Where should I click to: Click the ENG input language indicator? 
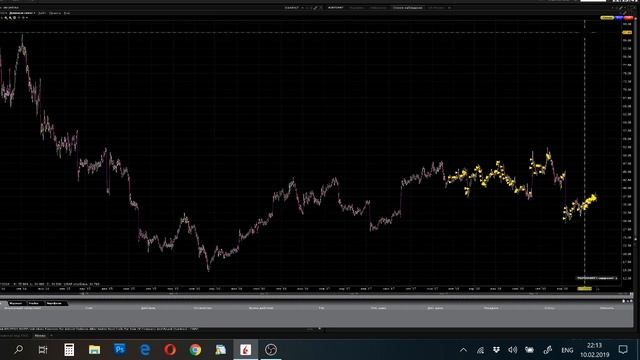pyautogui.click(x=567, y=350)
